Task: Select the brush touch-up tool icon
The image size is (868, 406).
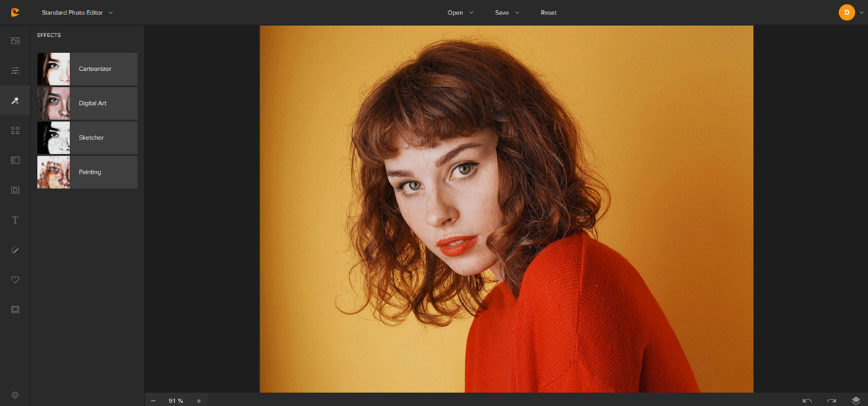Action: click(x=14, y=250)
